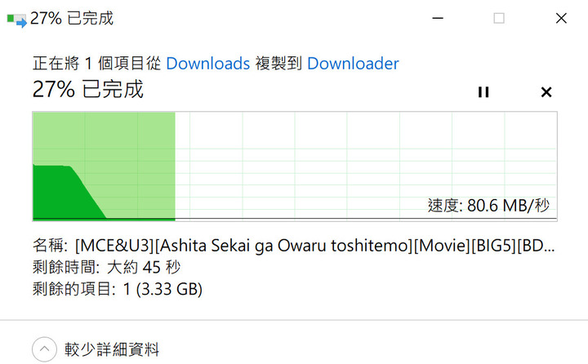The height and width of the screenshot is (364, 588).
Task: Cancel the copy using the X beside pause
Action: click(546, 92)
